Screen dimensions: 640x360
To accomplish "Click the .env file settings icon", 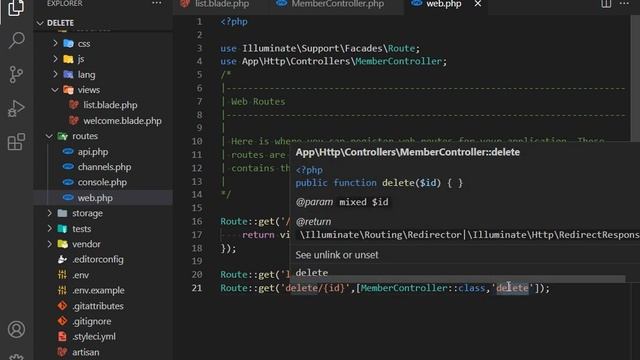I will (62, 275).
